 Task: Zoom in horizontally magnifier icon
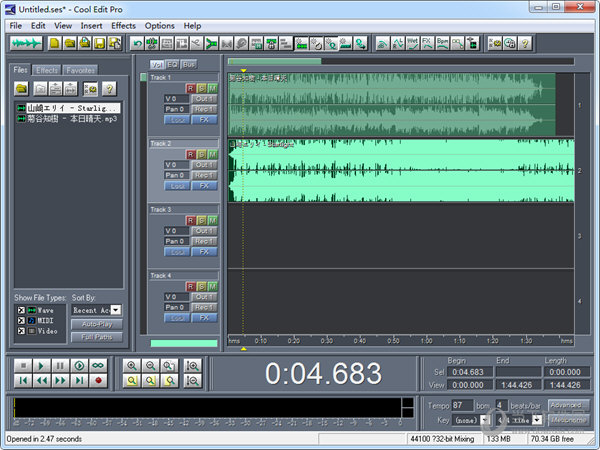coord(132,366)
